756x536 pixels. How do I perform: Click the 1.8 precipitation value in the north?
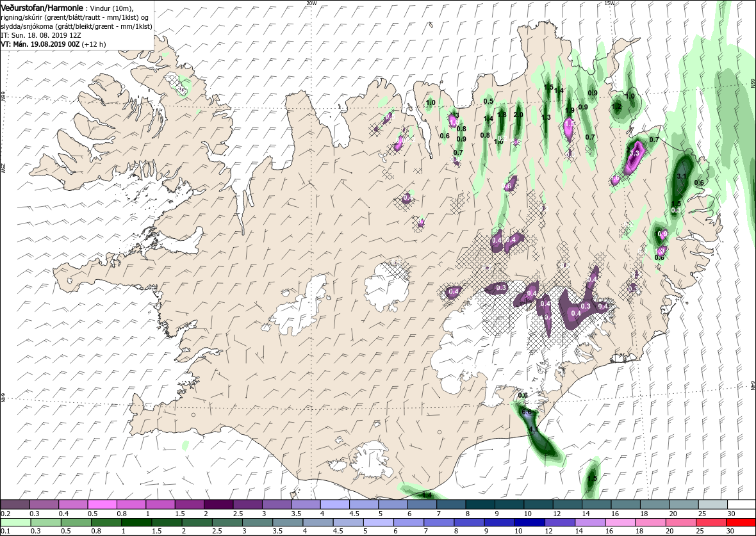pyautogui.click(x=502, y=115)
